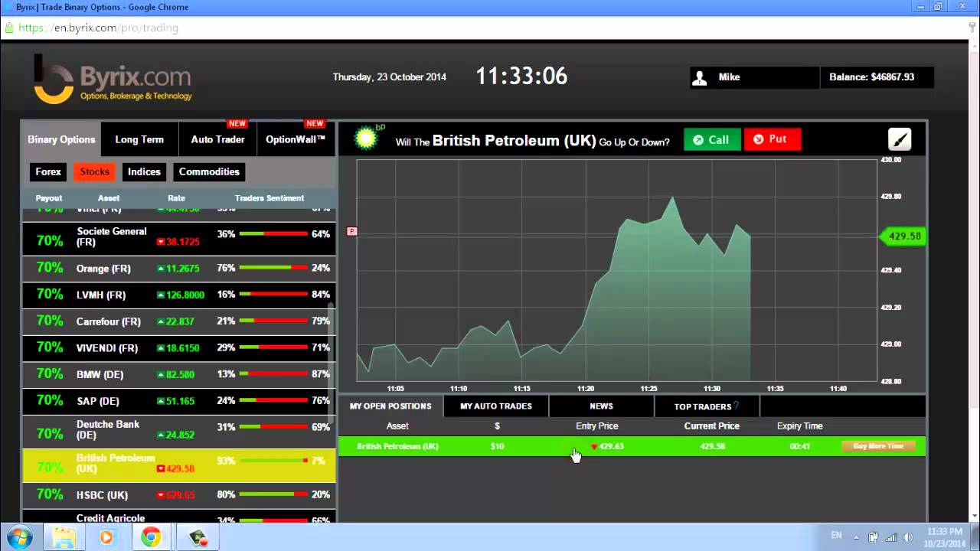980x551 pixels.
Task: Click the pink P marker on chart
Action: tap(352, 231)
